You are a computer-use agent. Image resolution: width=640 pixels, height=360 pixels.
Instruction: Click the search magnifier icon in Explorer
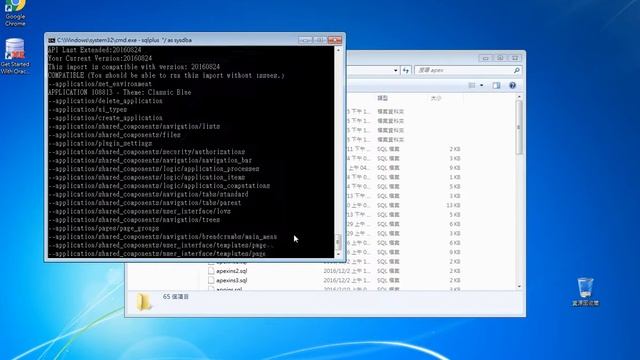coord(516,70)
